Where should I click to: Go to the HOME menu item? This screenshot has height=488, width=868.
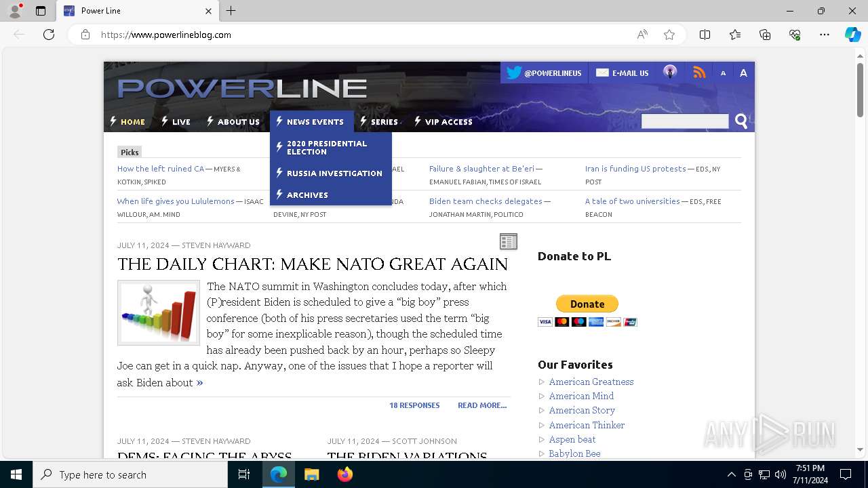(128, 122)
